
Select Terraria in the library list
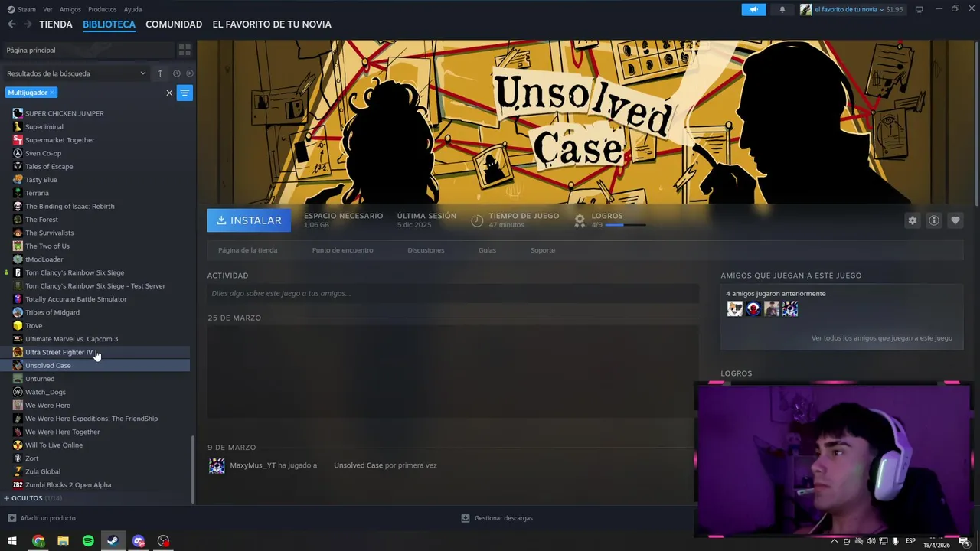pyautogui.click(x=37, y=193)
